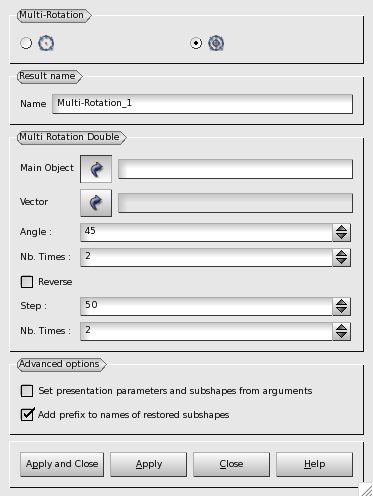This screenshot has width=373, height=496.
Task: Decrease the Step value with down arrow
Action: (341, 310)
